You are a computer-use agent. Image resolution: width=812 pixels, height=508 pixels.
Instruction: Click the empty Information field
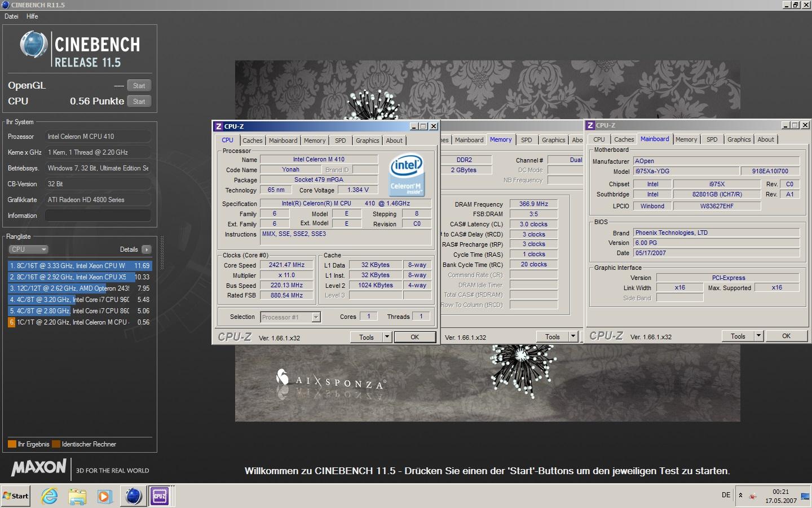pyautogui.click(x=98, y=216)
